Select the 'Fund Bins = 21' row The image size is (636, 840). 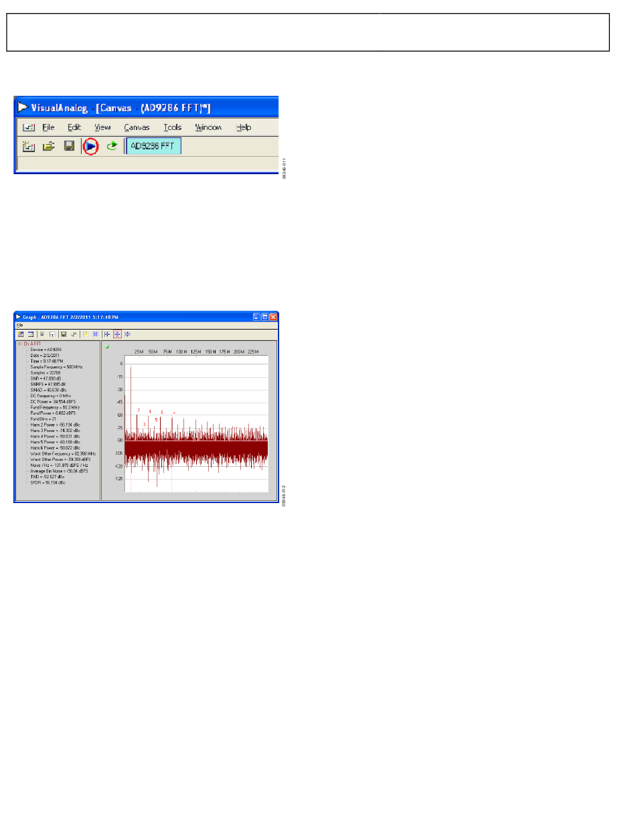click(x=44, y=419)
